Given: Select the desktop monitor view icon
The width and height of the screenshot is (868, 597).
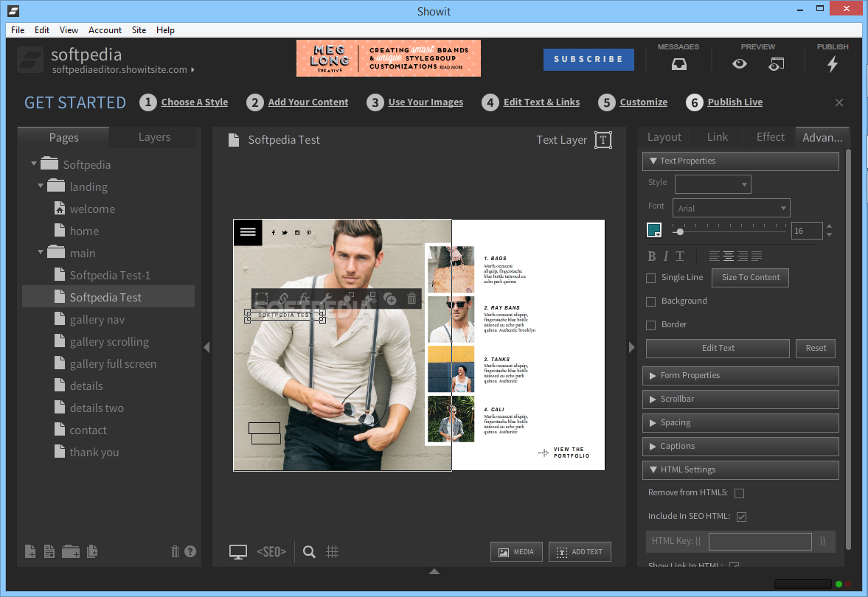Looking at the screenshot, I should tap(238, 551).
